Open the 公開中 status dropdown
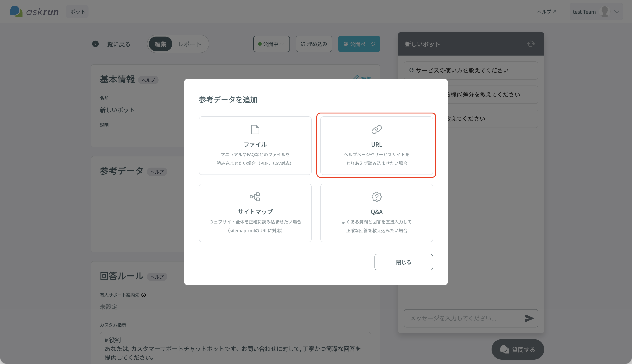 [271, 44]
